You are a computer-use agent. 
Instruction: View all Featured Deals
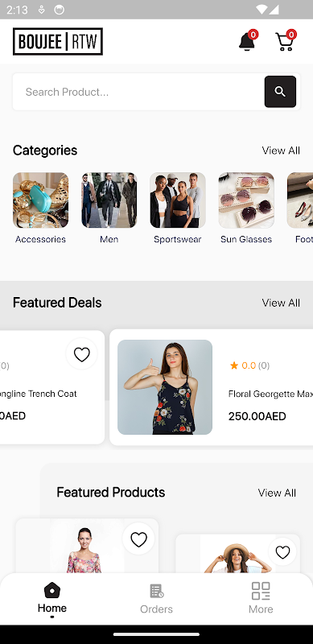click(281, 303)
